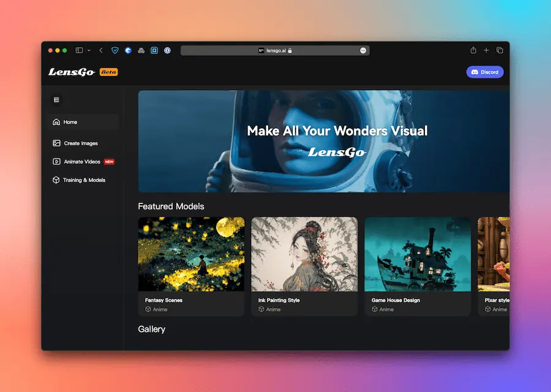The width and height of the screenshot is (551, 392).
Task: Click the Featured Models heading
Action: [x=171, y=206]
